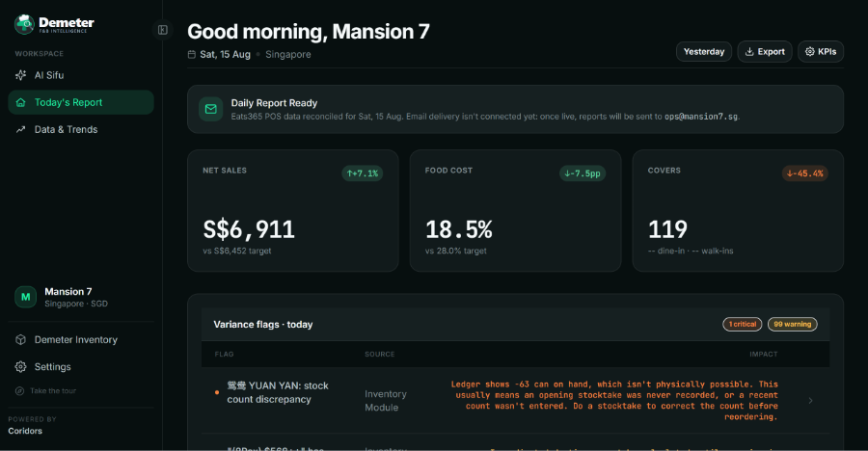Click the KPIs gear icon
Image resolution: width=868 pixels, height=451 pixels.
[810, 51]
